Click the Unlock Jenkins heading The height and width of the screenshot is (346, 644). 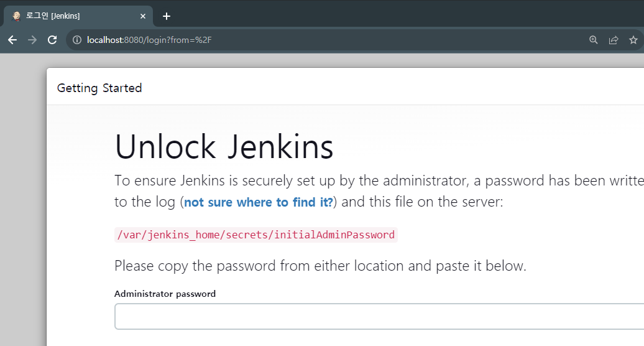pos(224,147)
